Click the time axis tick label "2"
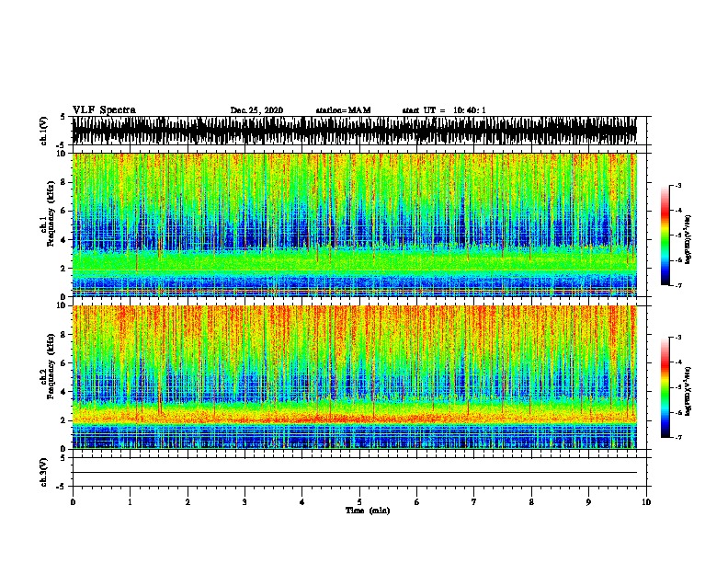The width and height of the screenshot is (728, 563). tap(188, 502)
